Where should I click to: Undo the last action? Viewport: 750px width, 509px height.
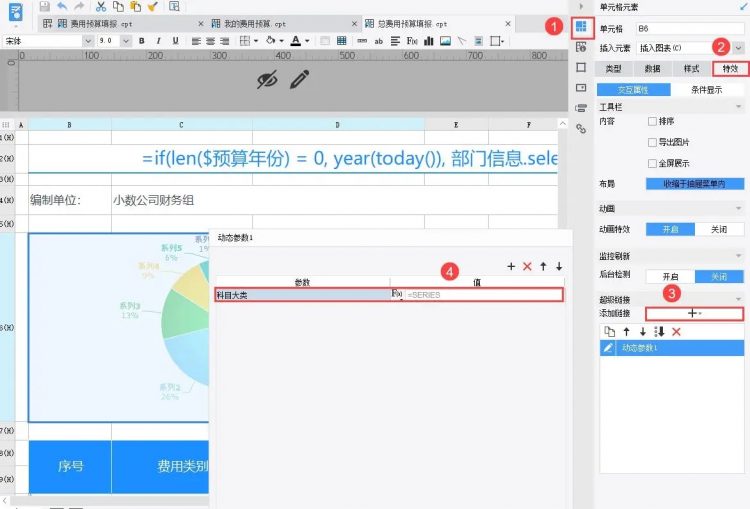pos(62,6)
